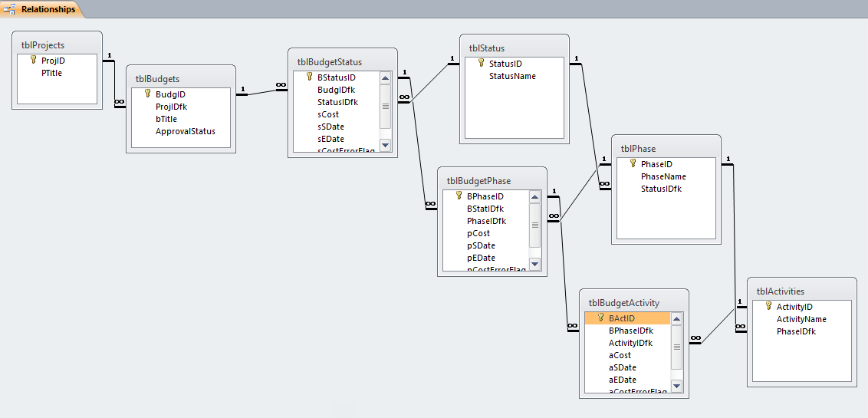
Task: Select the ApprovalStatus field in tblBudgets
Action: coord(186,131)
